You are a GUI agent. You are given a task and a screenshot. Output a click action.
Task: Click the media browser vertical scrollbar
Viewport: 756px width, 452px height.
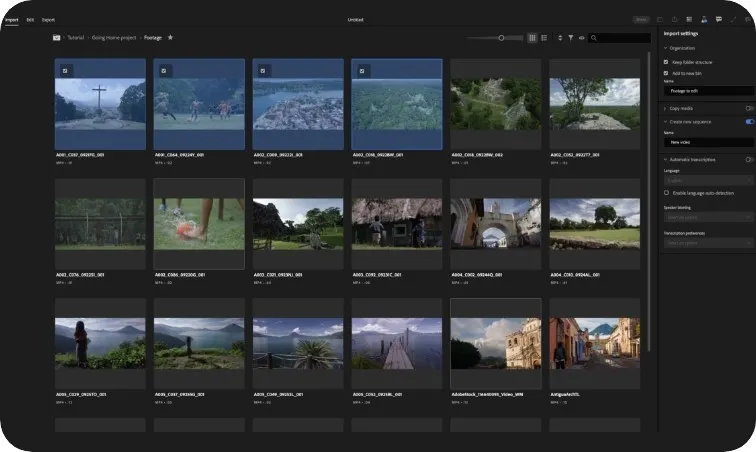pos(649,203)
